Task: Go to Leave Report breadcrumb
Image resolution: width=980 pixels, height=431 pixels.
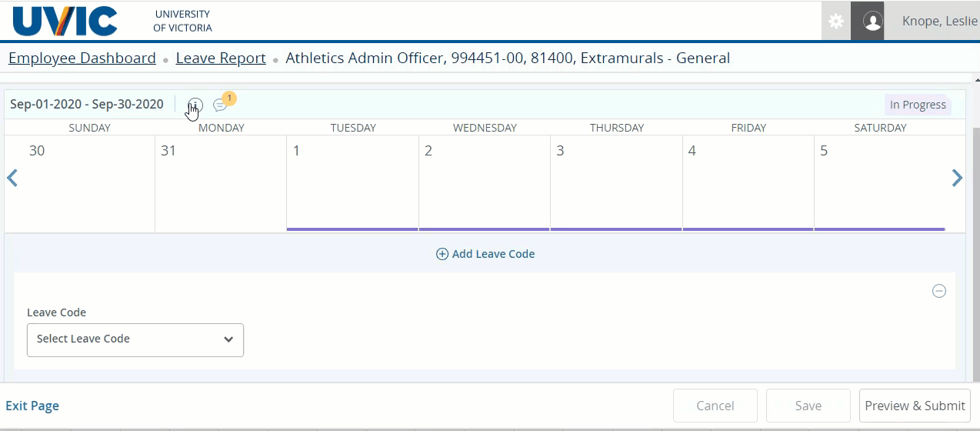Action: (x=221, y=58)
